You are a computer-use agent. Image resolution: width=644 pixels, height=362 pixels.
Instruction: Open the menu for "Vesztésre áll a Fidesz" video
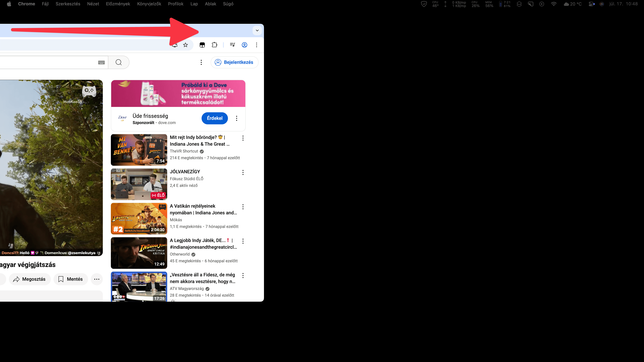tap(243, 276)
